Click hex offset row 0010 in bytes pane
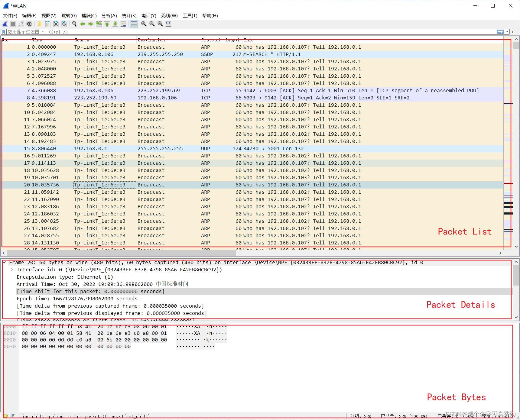Viewport: 520px width, 420px height. click(10, 333)
